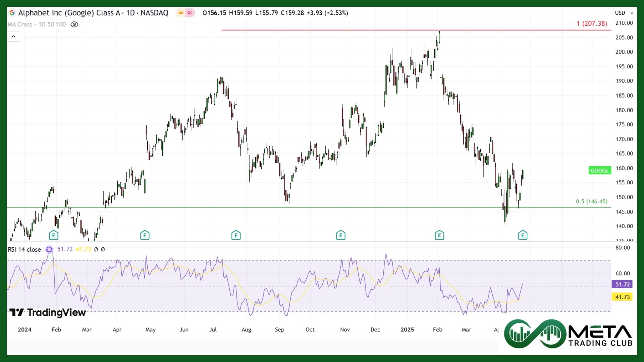
Task: Click the earnings marker near late April 2024
Action: click(x=145, y=235)
